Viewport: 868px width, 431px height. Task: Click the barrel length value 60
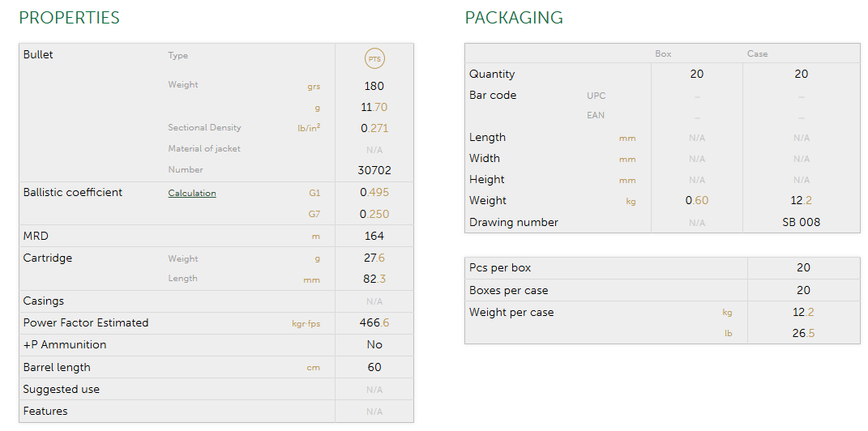[x=374, y=368]
